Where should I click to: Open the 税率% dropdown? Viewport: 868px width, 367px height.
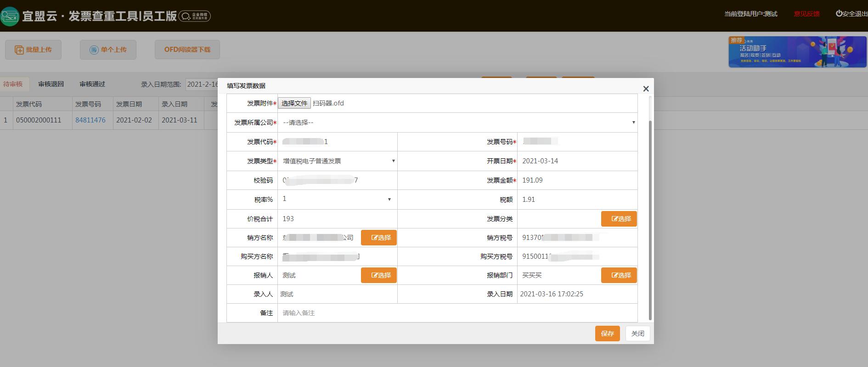pos(337,199)
